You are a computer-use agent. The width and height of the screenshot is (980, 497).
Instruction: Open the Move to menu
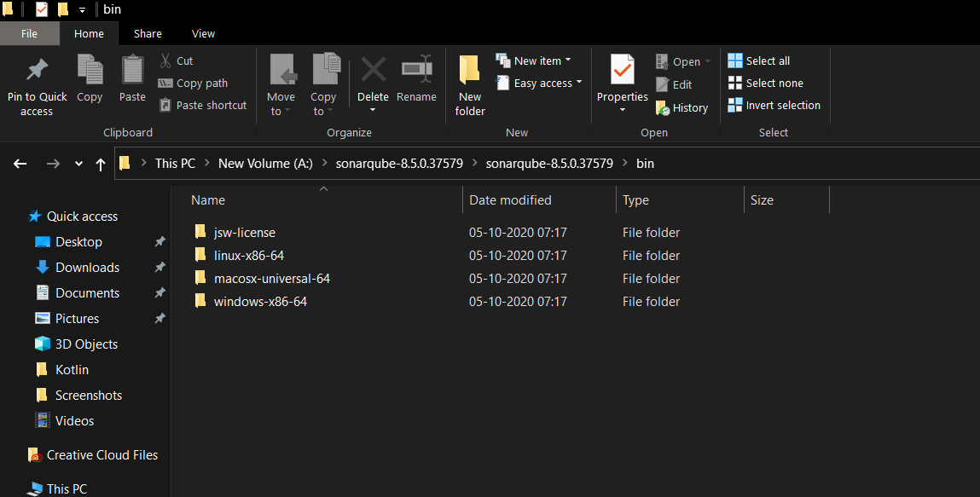pyautogui.click(x=281, y=85)
